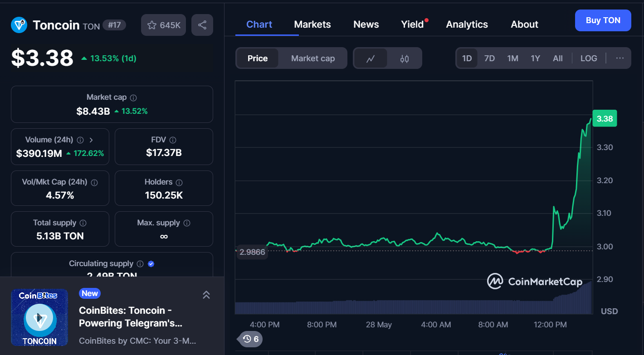Click the $17.37B FDV value
Screen dimensions: 644x355
click(x=164, y=153)
